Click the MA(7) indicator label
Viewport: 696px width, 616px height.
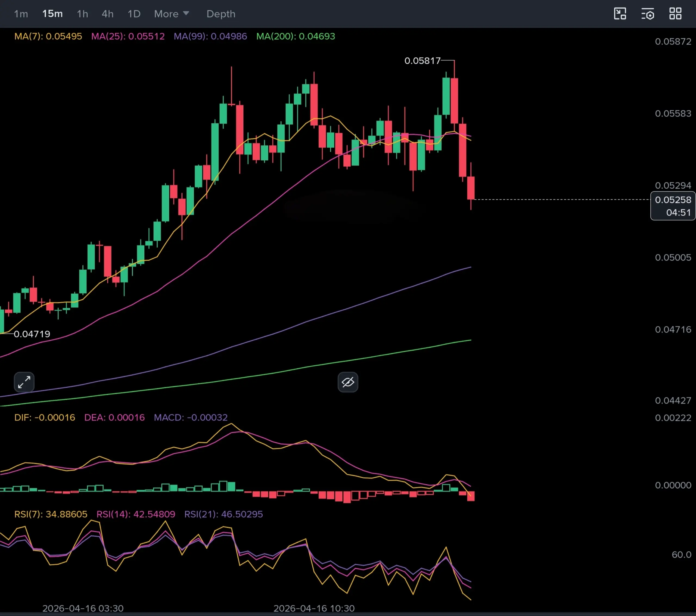(x=48, y=36)
